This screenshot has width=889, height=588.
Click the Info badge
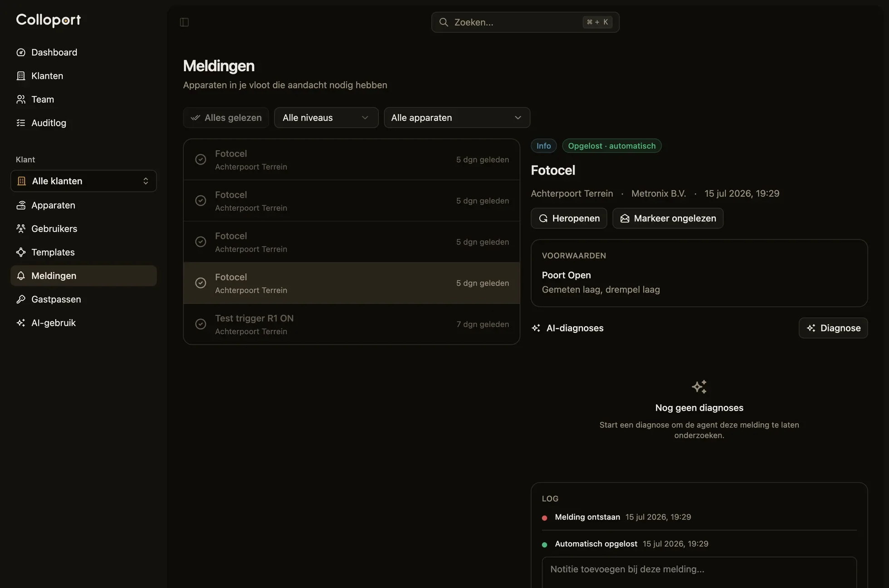click(x=543, y=146)
